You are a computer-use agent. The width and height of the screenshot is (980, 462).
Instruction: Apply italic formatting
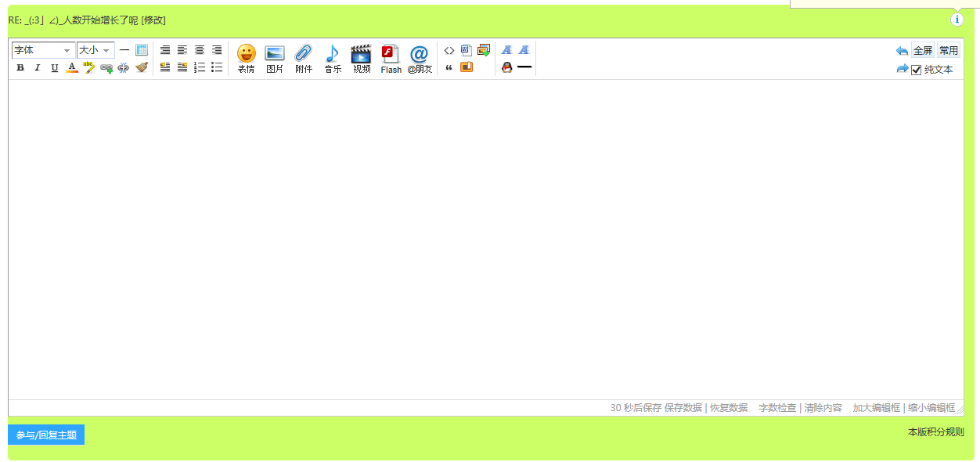point(37,68)
